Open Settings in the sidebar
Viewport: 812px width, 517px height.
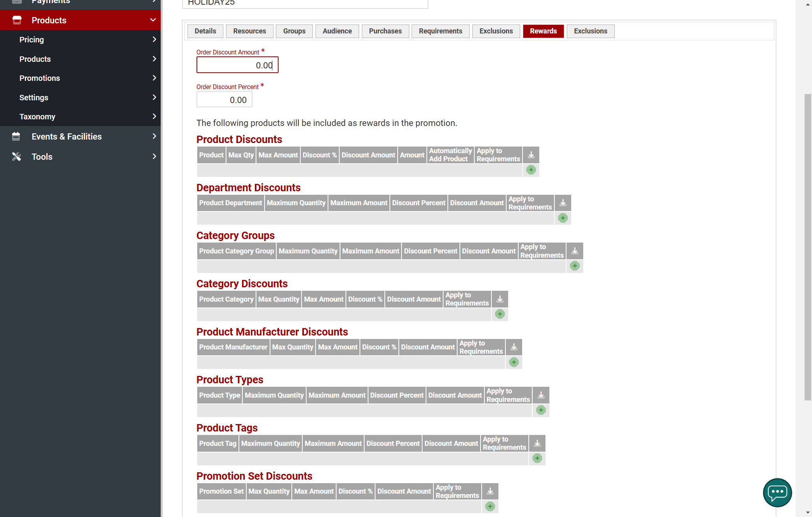point(34,98)
